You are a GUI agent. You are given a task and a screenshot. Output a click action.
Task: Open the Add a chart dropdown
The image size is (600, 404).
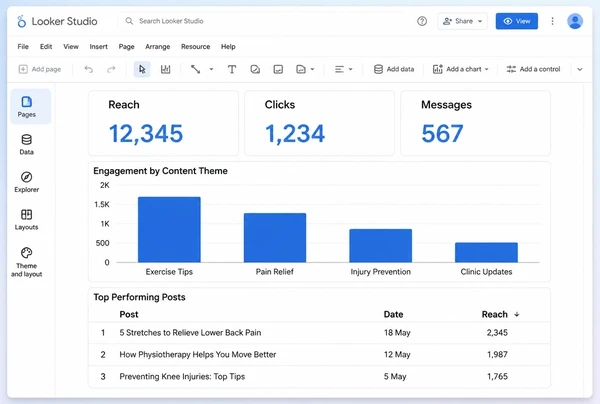pos(461,69)
